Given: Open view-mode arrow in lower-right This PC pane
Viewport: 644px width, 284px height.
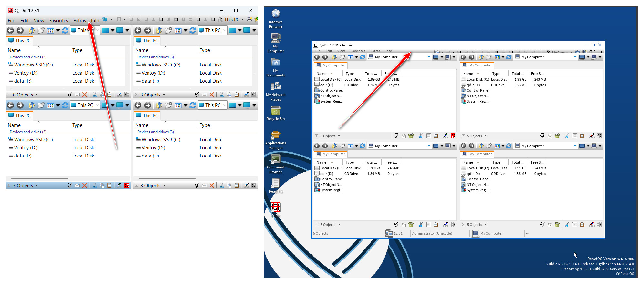Looking at the screenshot, I should (185, 105).
